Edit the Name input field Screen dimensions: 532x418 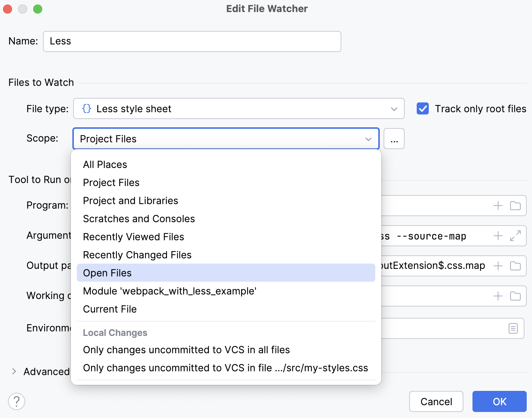pos(191,41)
